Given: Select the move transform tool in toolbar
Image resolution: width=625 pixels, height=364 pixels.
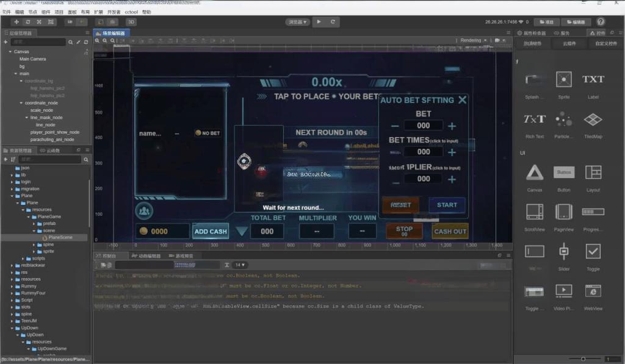Looking at the screenshot, I should coord(16,22).
